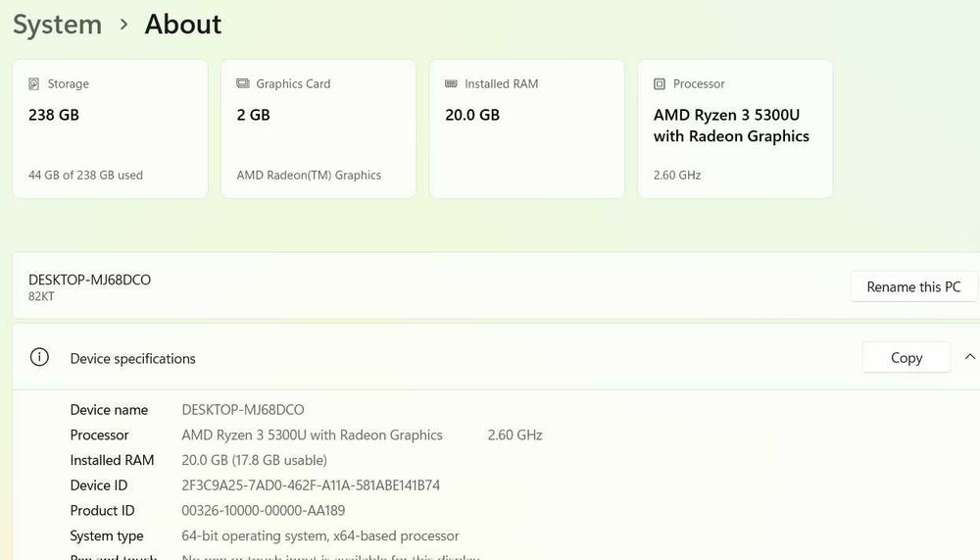Viewport: 980px width, 560px height.
Task: Select Device name value DESKTOP-MJ68DCO
Action: click(x=242, y=410)
